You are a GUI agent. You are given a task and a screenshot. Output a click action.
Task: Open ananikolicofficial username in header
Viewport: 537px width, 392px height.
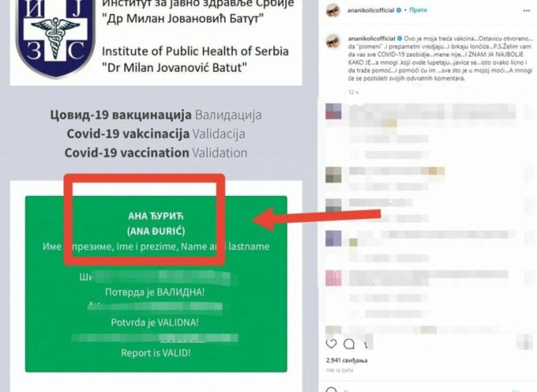point(371,10)
